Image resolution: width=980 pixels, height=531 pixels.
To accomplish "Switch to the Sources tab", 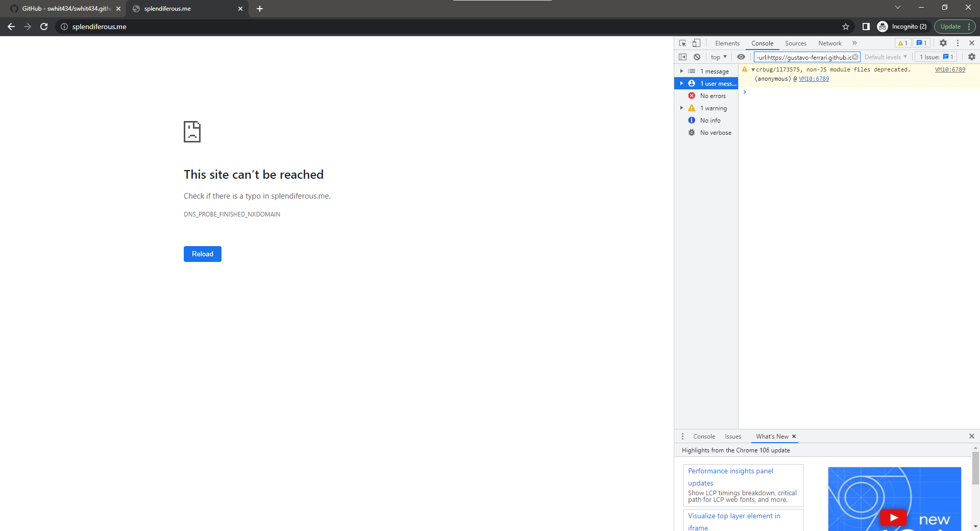I will pyautogui.click(x=795, y=43).
